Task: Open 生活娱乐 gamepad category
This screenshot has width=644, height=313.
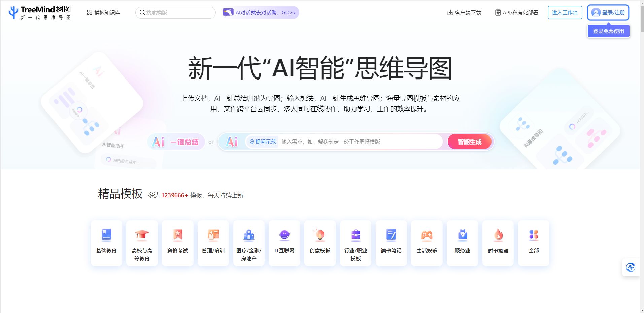Action: (x=427, y=243)
